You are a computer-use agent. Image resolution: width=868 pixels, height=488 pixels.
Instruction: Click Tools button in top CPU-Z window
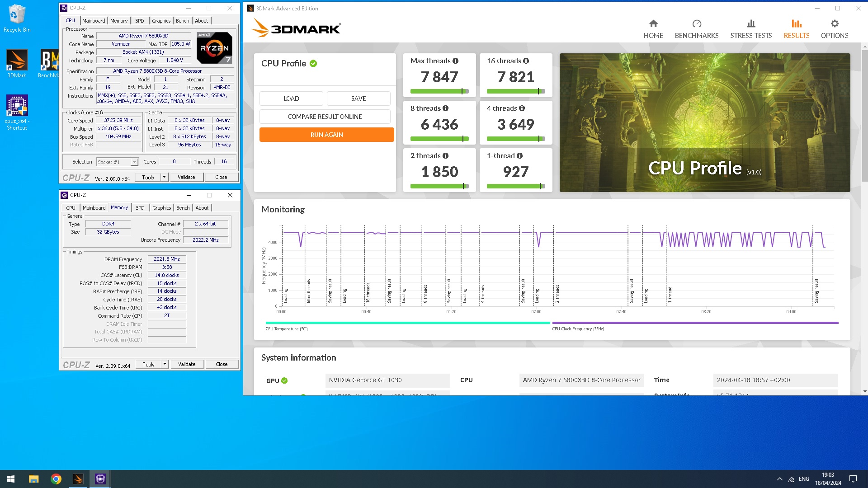(x=148, y=177)
